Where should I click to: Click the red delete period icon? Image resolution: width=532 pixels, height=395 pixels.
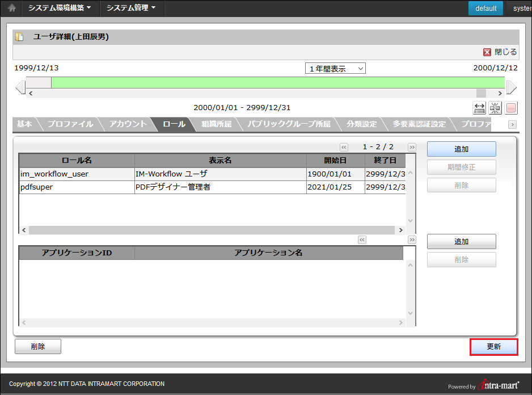click(x=511, y=108)
